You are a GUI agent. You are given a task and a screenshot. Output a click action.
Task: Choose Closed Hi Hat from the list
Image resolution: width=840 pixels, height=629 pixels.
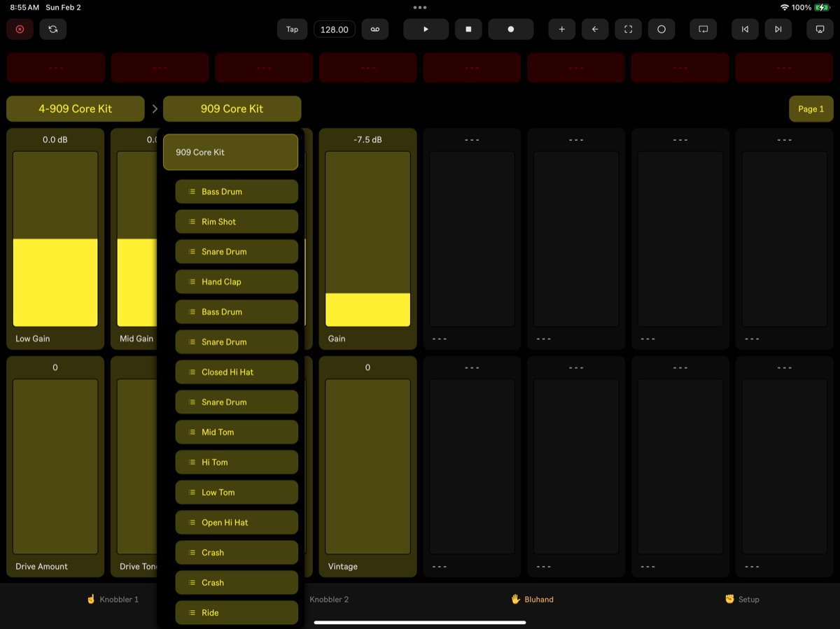point(237,372)
